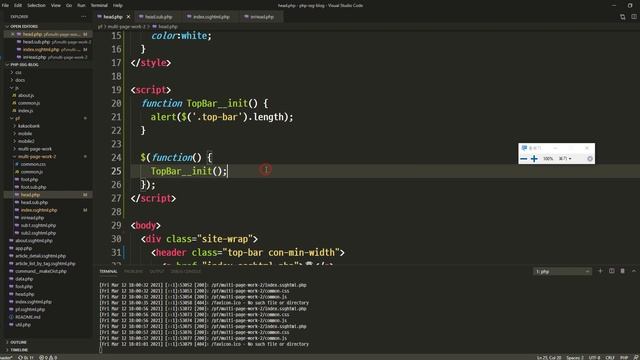
Task: Expand the mobile2 folder
Action: [x=26, y=141]
